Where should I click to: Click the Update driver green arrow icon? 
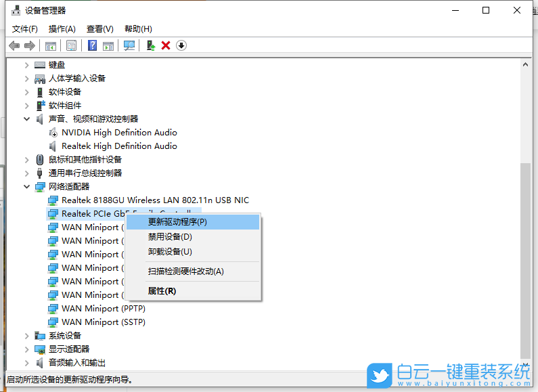151,45
